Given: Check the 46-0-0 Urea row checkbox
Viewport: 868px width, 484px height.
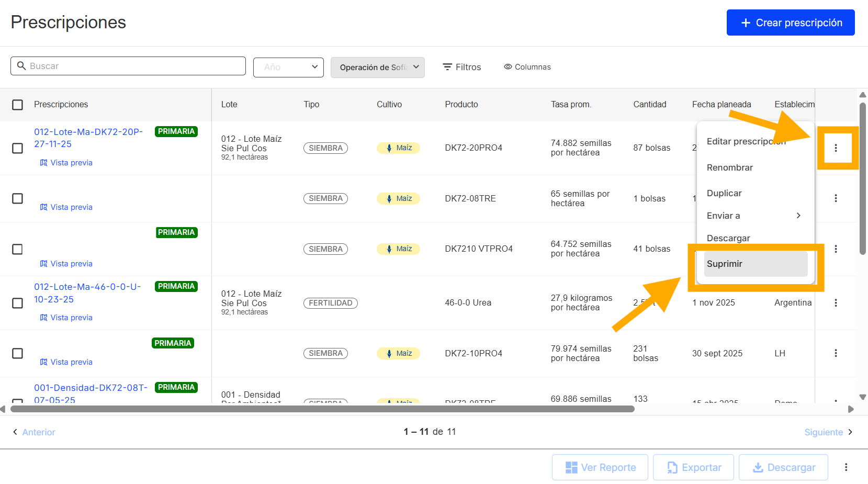Looking at the screenshot, I should click(x=17, y=303).
